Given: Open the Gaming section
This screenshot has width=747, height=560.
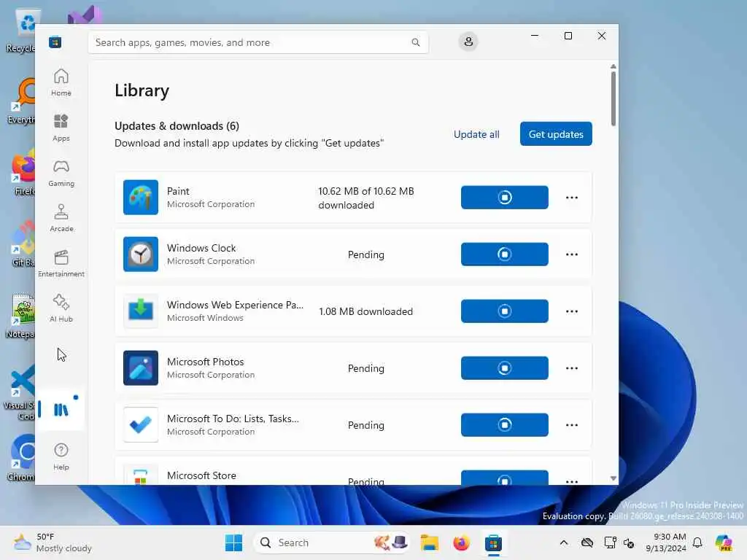Looking at the screenshot, I should [61, 173].
